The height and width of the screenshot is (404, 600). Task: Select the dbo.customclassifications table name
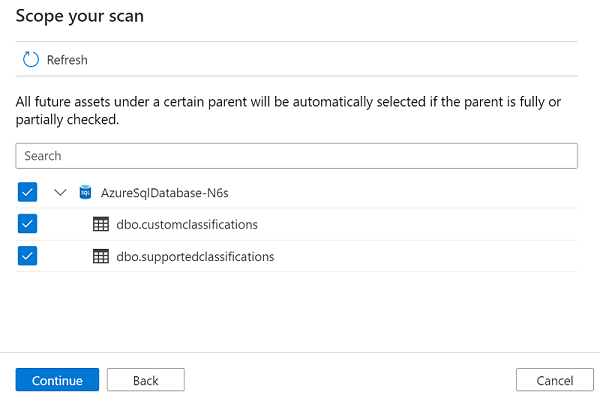(x=187, y=224)
